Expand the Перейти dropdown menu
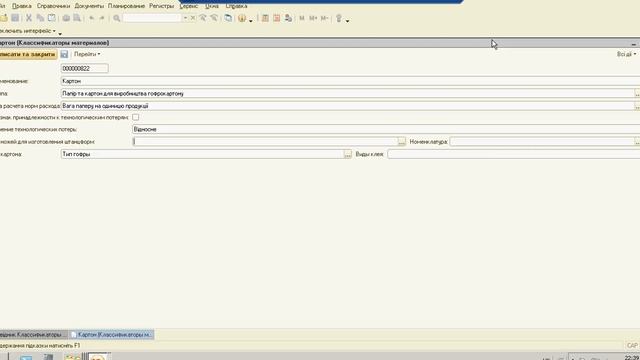This screenshot has width=640, height=360. [87, 54]
